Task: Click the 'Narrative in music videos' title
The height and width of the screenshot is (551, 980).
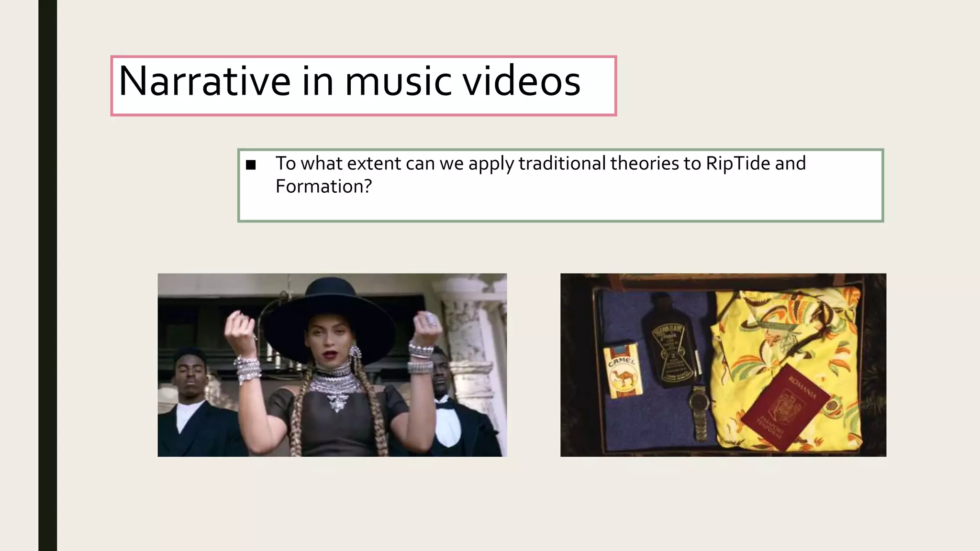Action: pyautogui.click(x=349, y=81)
